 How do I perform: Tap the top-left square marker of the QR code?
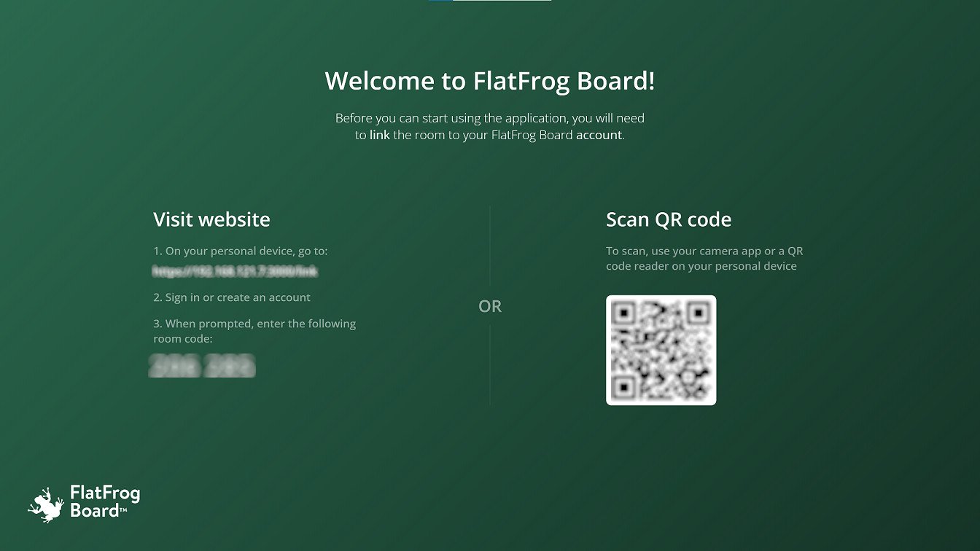(x=623, y=312)
